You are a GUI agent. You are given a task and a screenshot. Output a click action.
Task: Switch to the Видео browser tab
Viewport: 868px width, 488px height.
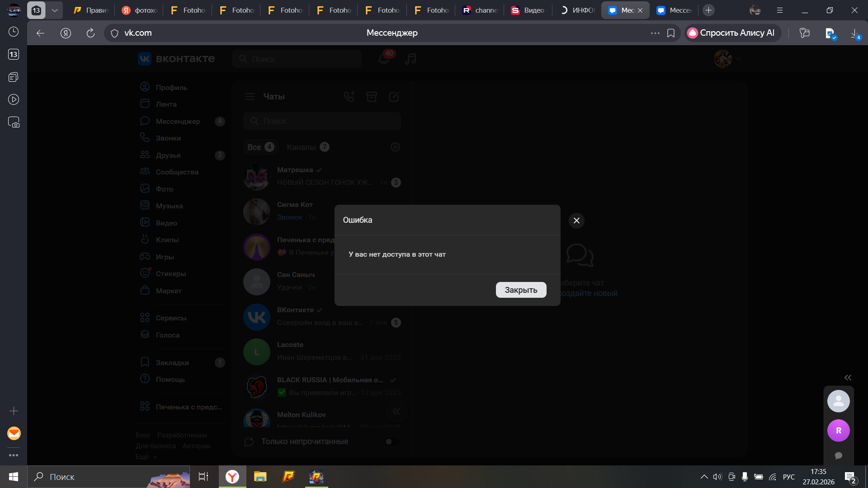click(528, 10)
